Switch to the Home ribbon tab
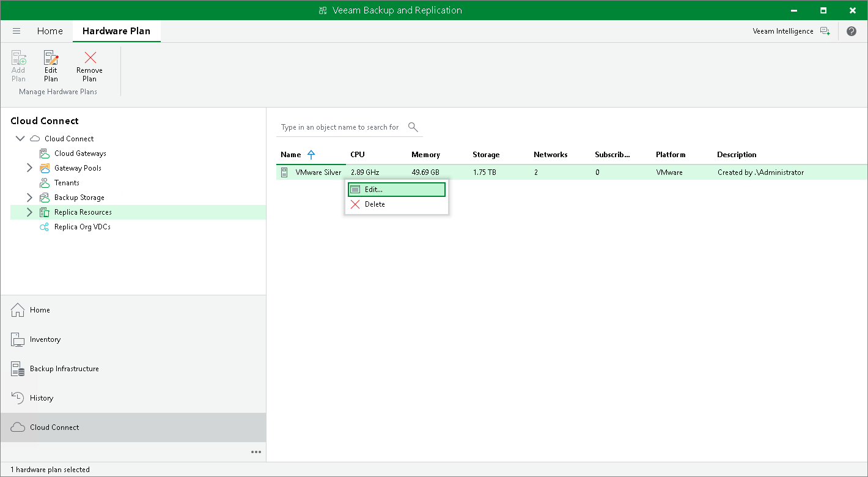Screen dimensions: 868x477 [50, 31]
